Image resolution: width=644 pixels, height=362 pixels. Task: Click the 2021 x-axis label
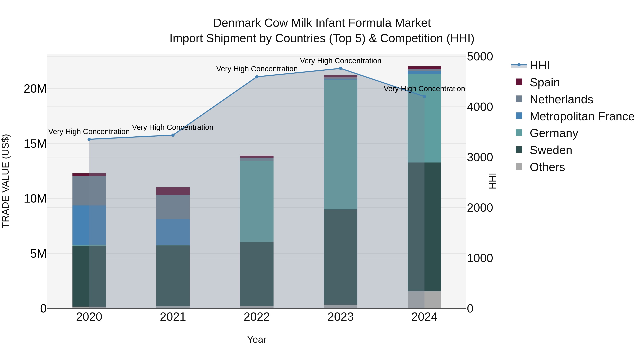pos(173,317)
